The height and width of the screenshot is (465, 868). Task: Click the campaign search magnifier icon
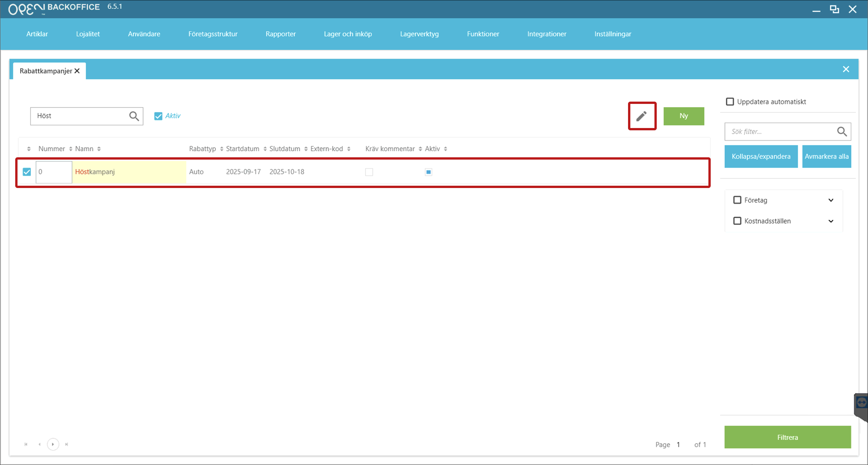(134, 116)
